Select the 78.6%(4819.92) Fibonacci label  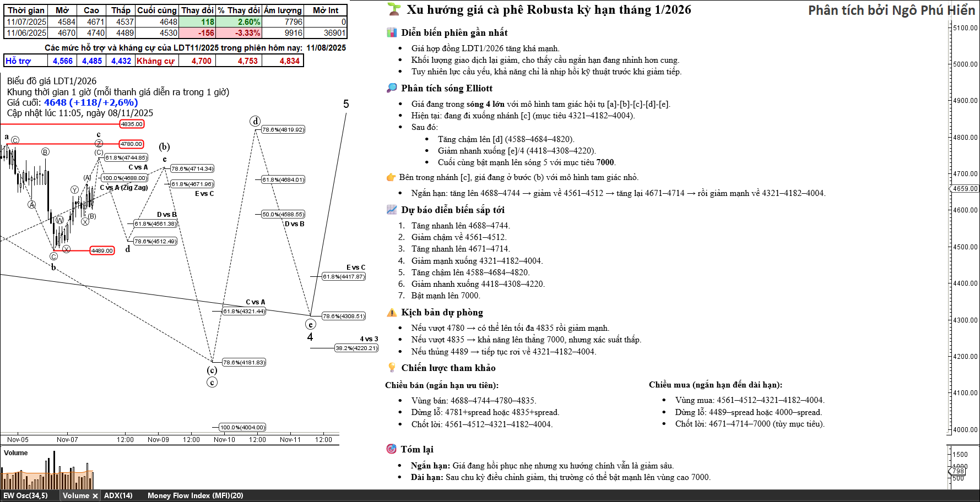click(x=283, y=130)
